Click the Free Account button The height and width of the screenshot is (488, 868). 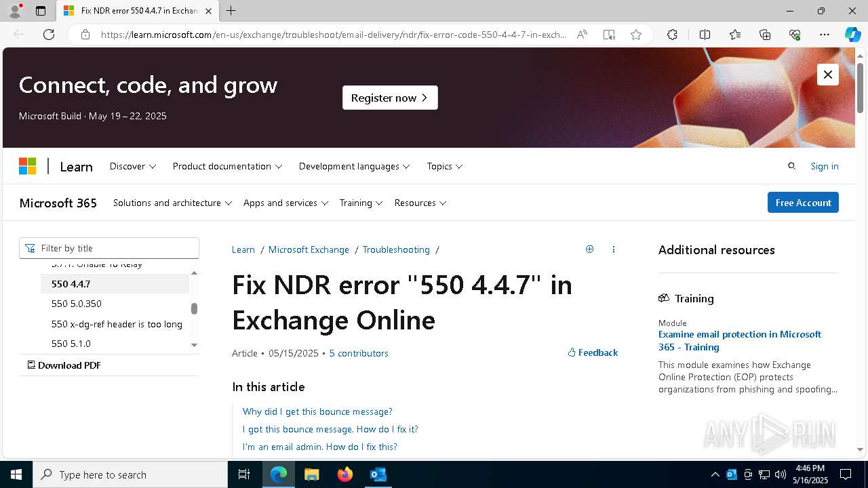pos(803,203)
